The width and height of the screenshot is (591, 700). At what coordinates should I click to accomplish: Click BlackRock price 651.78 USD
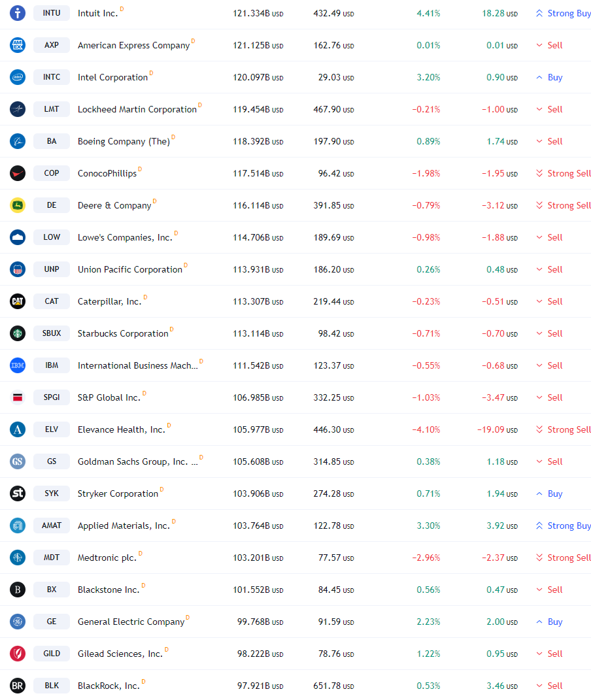pyautogui.click(x=333, y=686)
